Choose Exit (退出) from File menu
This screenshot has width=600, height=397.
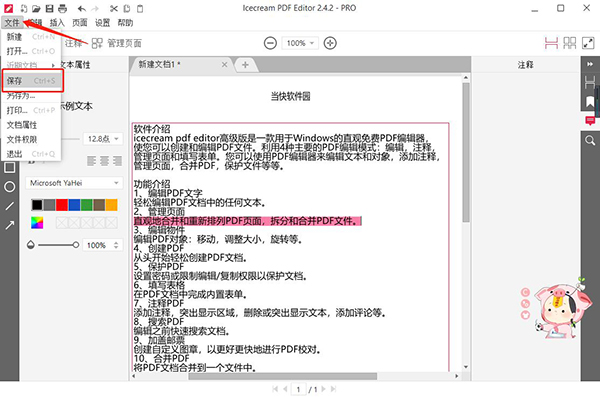click(x=31, y=154)
